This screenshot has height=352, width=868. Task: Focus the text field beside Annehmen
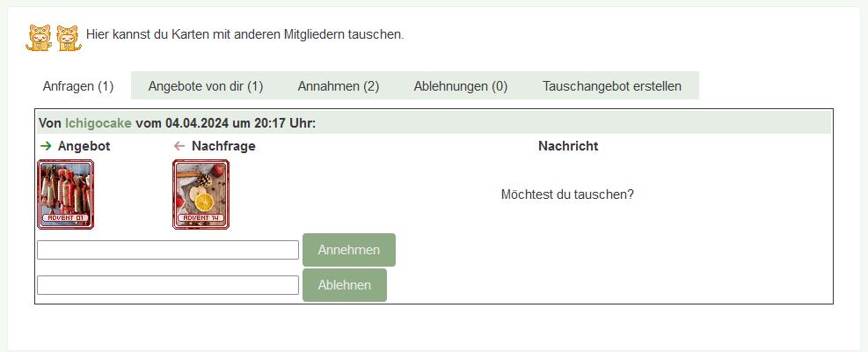tap(168, 250)
